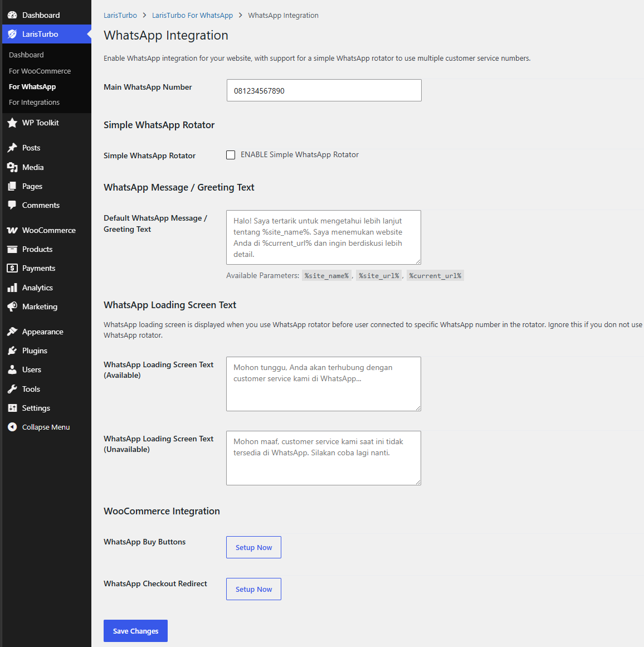Screen dimensions: 644x647
Task: Click the Pages icon in sidebar
Action: (12, 186)
